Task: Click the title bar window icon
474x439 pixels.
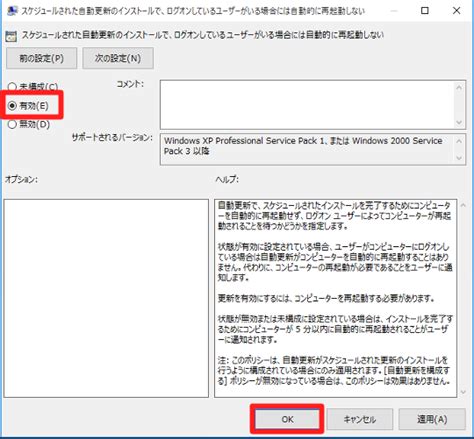Action: 12,10
